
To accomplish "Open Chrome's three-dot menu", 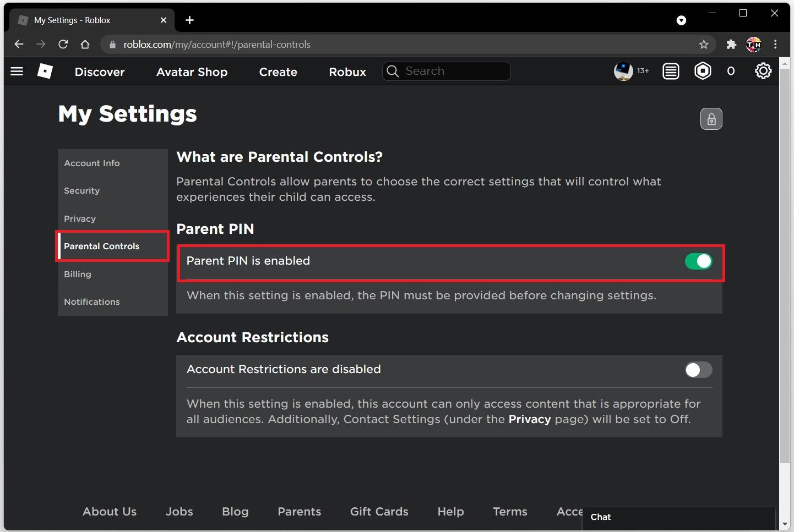I will (x=775, y=45).
